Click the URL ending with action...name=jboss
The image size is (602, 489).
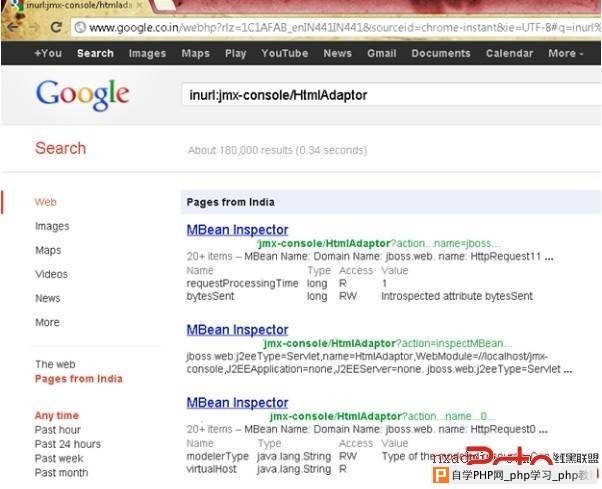379,243
